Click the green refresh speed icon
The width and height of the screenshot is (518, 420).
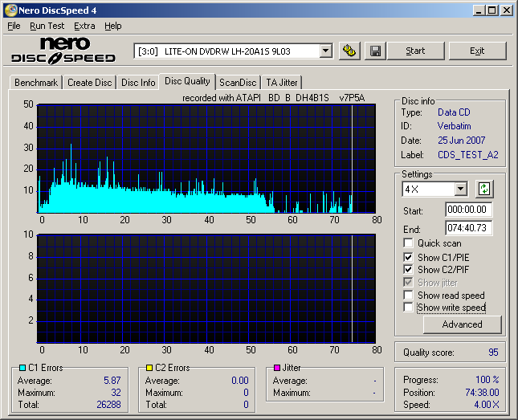pyautogui.click(x=484, y=189)
